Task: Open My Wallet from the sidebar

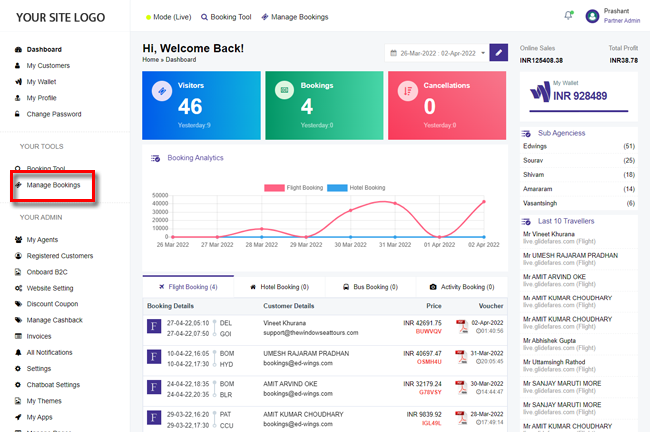Action: tap(43, 82)
